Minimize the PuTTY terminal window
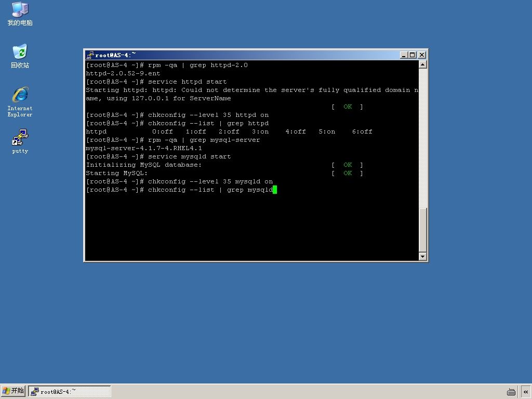The image size is (532, 399). (404, 55)
